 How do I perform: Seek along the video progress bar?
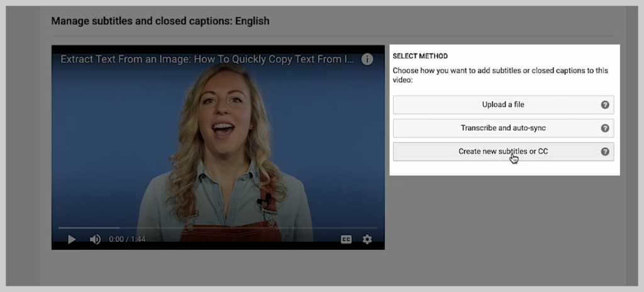[x=218, y=227]
